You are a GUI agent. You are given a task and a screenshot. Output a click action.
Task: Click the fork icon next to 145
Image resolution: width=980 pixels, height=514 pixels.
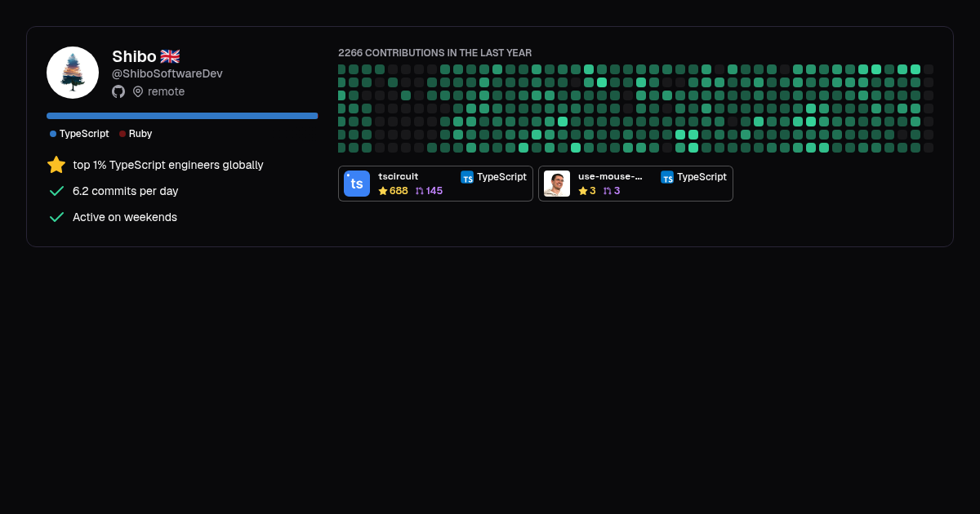[420, 191]
